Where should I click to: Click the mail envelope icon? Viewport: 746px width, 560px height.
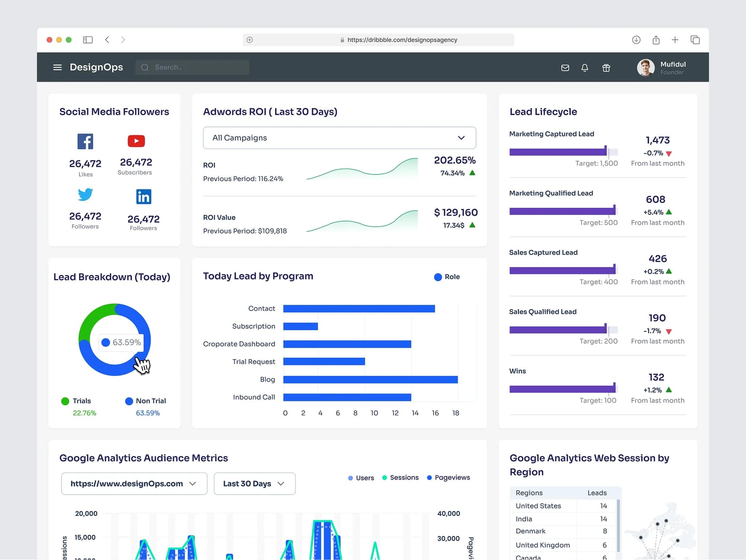pos(565,68)
